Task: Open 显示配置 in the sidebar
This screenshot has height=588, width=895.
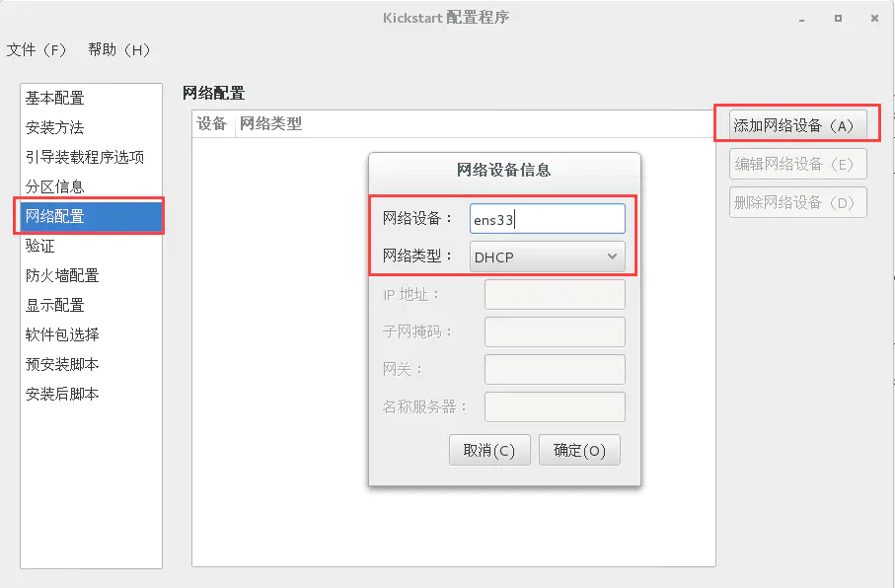Action: click(x=92, y=306)
